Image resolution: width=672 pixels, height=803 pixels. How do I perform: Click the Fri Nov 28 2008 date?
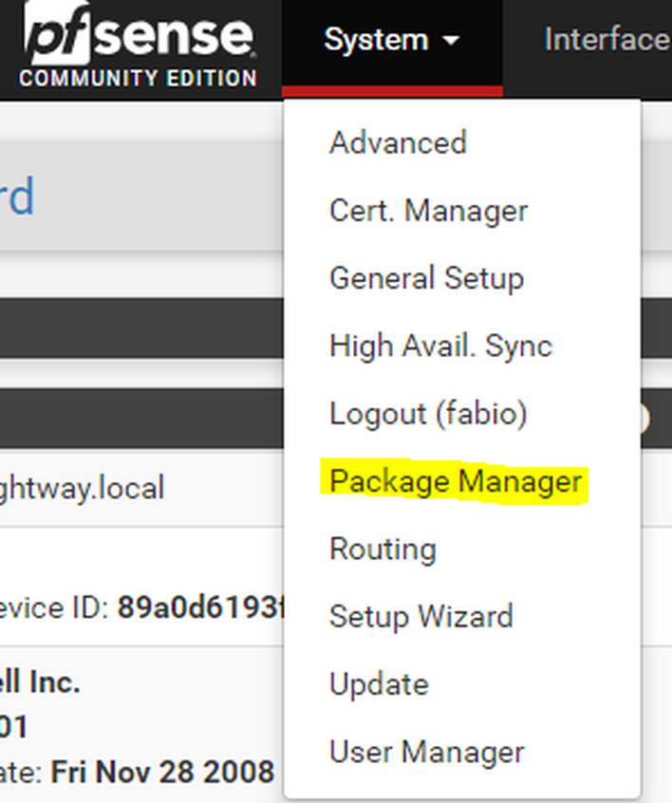pyautogui.click(x=162, y=772)
